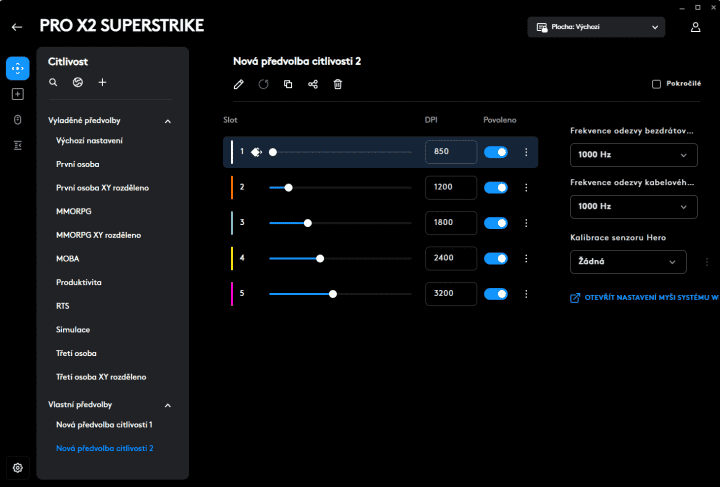Select První osoba XY rozděleno preset
The image size is (720, 487).
pyautogui.click(x=102, y=188)
